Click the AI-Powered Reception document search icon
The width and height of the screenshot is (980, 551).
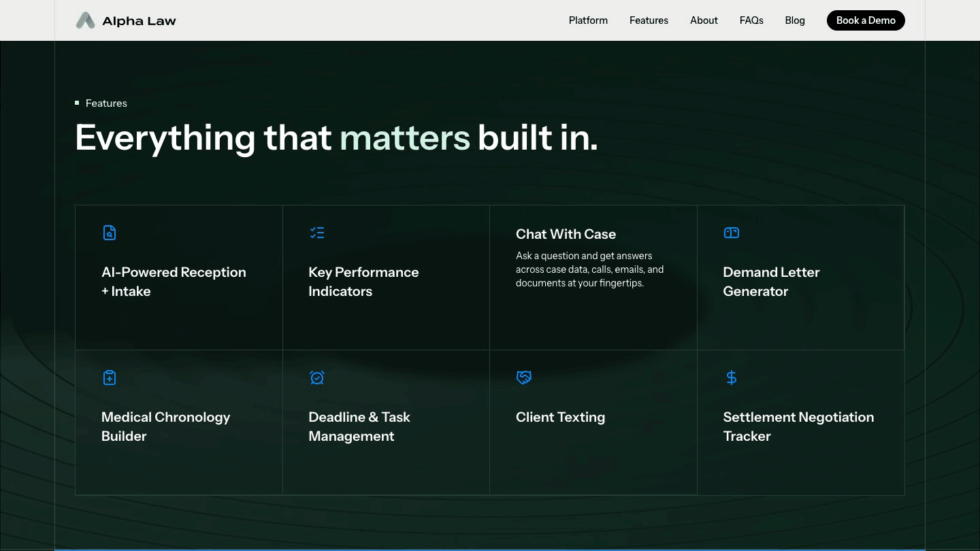click(110, 233)
